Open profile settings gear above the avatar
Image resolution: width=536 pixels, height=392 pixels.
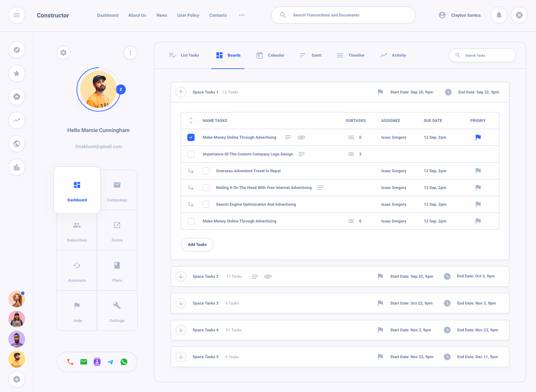pyautogui.click(x=63, y=53)
